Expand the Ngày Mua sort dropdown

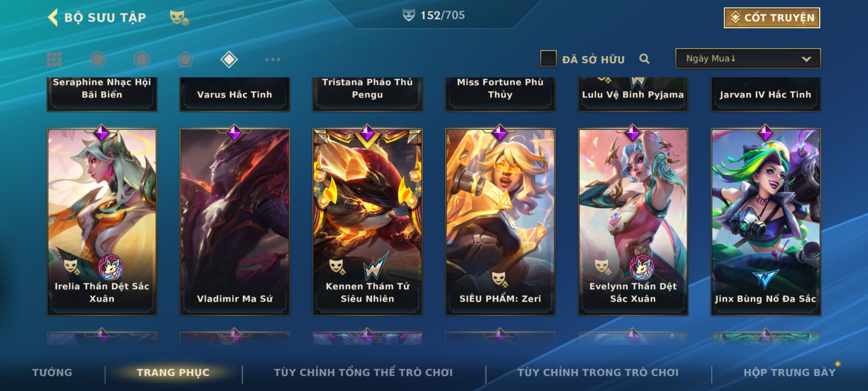click(748, 58)
